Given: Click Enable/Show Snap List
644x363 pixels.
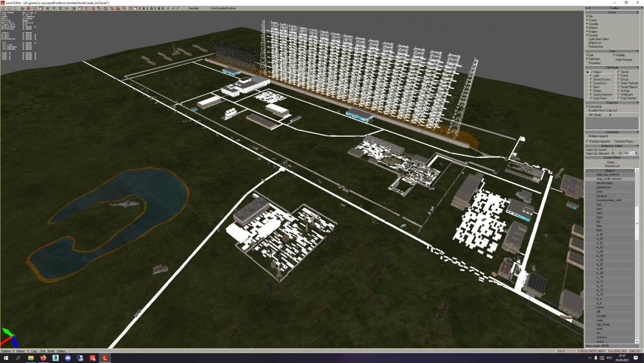Looking at the screenshot, I should [x=603, y=110].
